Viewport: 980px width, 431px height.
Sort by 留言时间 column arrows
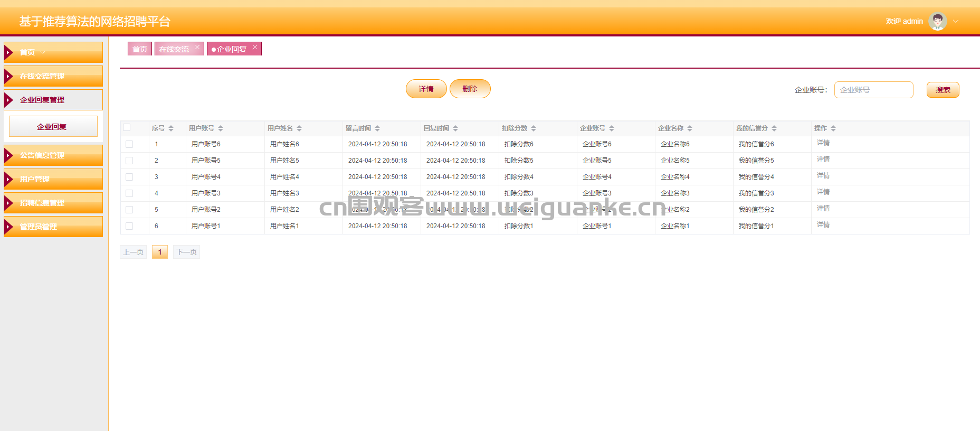pos(377,128)
